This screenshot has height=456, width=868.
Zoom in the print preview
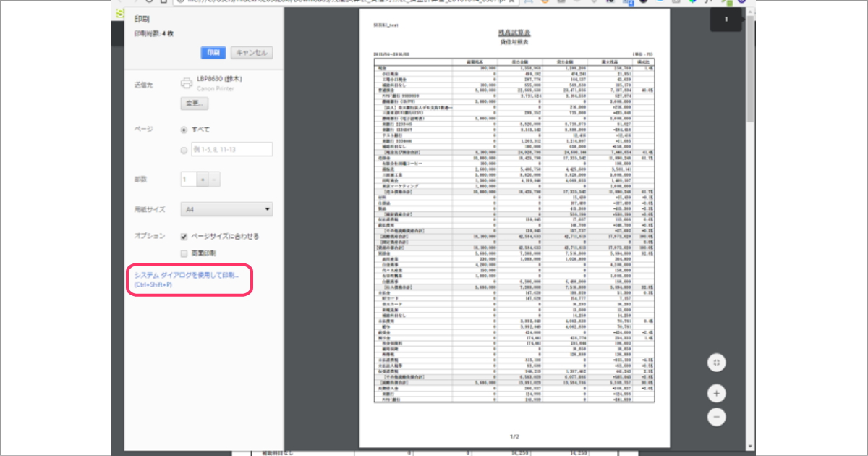pos(716,394)
